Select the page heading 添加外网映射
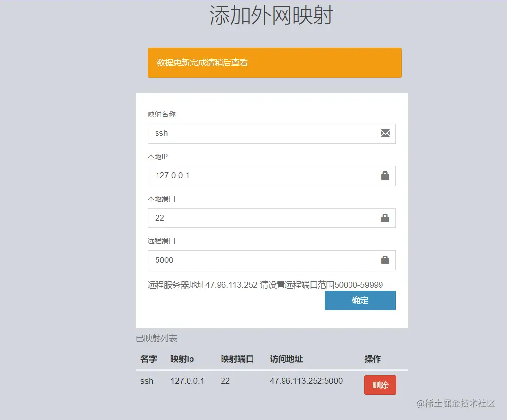This screenshot has height=420, width=507. pos(271,15)
